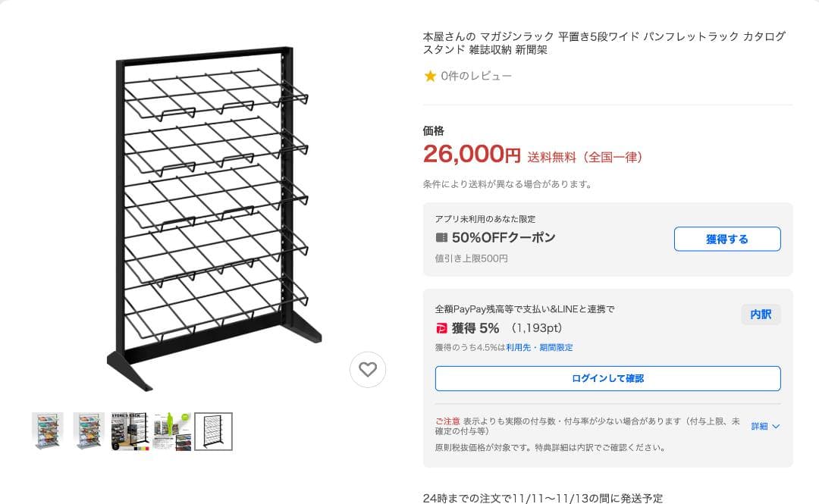Open the 内訳 points breakdown
The image size is (819, 504).
tap(760, 315)
